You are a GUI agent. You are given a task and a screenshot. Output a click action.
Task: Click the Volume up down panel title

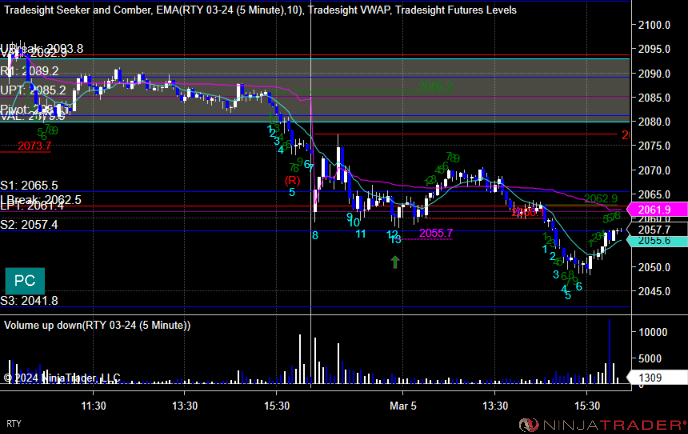(97, 325)
